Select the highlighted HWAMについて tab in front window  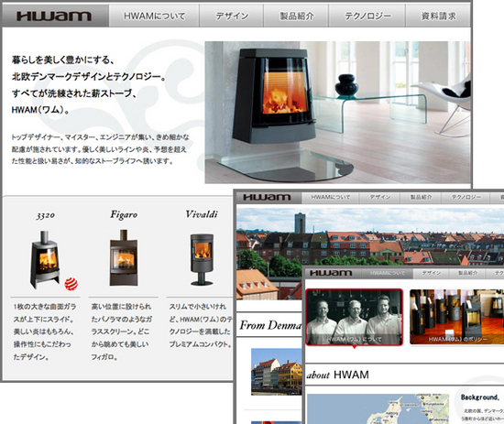388,273
